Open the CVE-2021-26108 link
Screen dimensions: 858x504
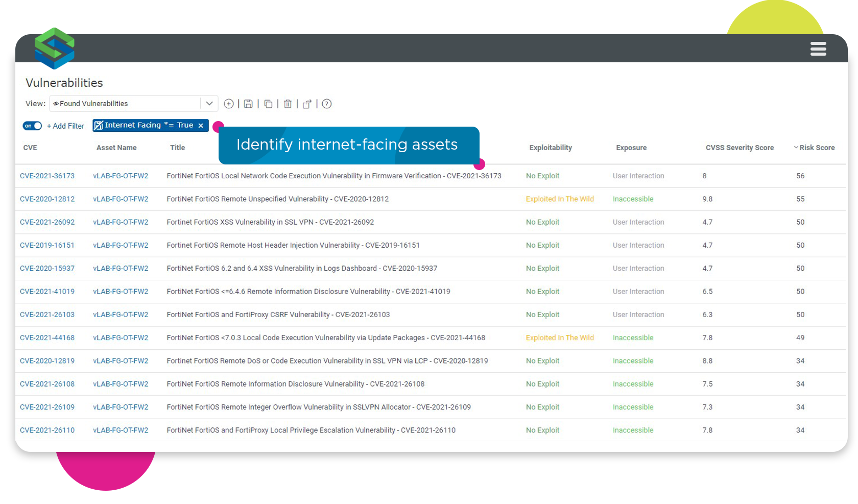click(x=47, y=384)
